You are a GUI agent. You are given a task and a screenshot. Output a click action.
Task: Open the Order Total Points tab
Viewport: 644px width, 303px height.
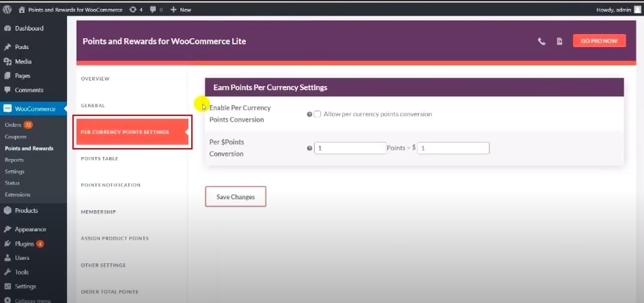click(109, 292)
